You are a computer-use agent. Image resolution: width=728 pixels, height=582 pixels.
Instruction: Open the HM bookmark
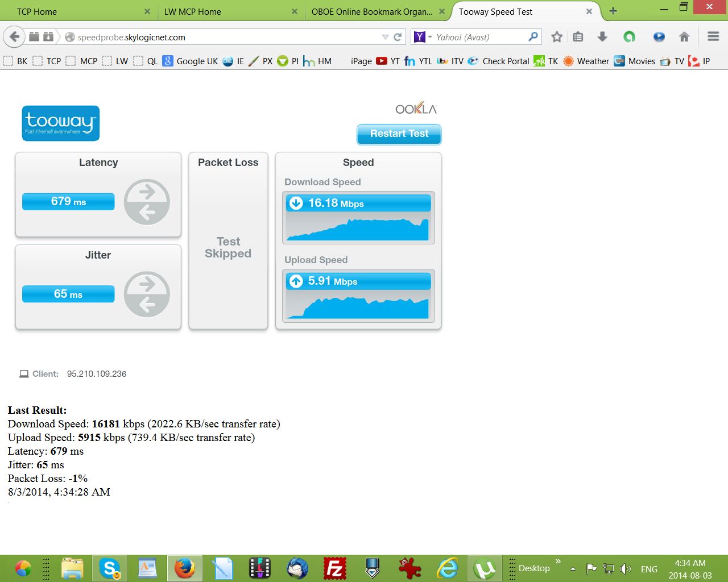click(x=317, y=61)
